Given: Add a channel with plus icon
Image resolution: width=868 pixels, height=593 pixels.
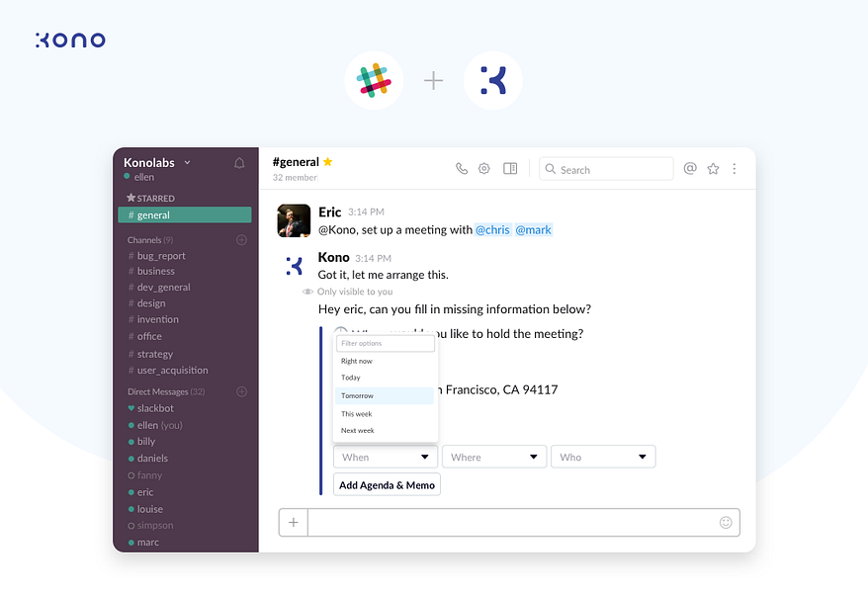Looking at the screenshot, I should (242, 239).
